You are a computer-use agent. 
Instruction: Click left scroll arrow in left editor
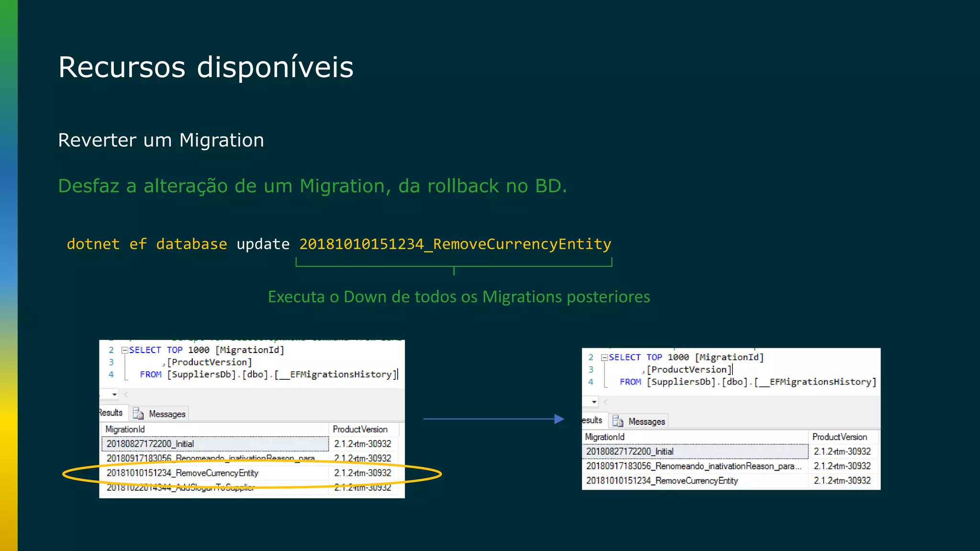click(126, 395)
